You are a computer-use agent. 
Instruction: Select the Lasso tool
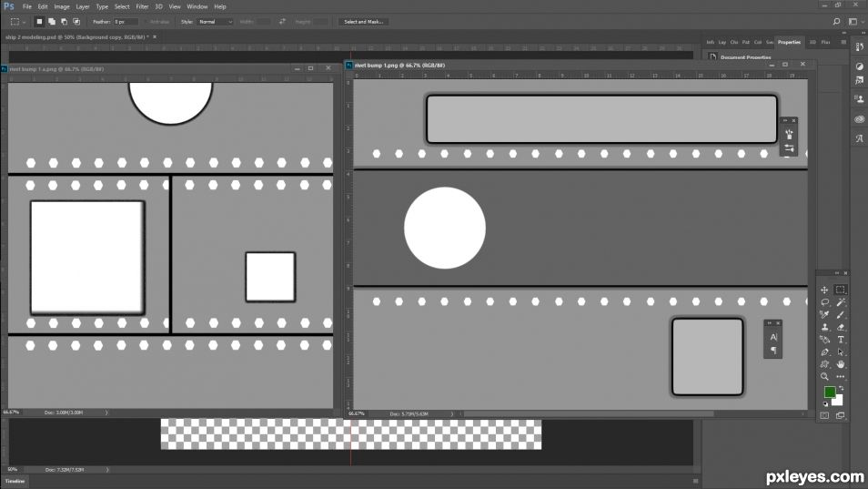tap(824, 302)
